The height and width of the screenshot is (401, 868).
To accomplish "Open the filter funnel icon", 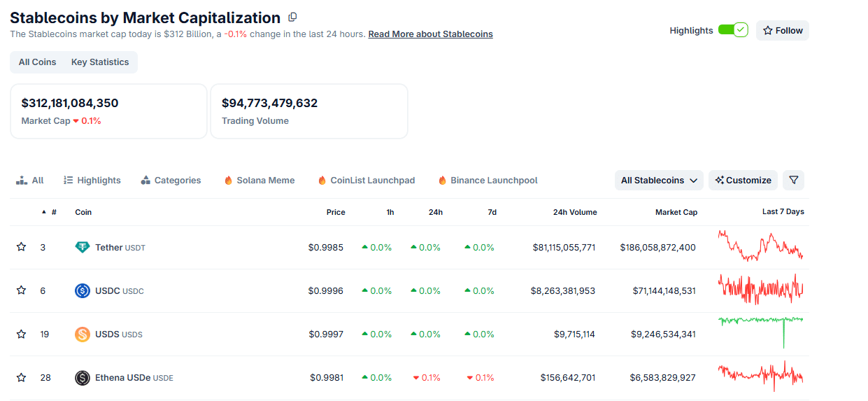I will [x=793, y=180].
